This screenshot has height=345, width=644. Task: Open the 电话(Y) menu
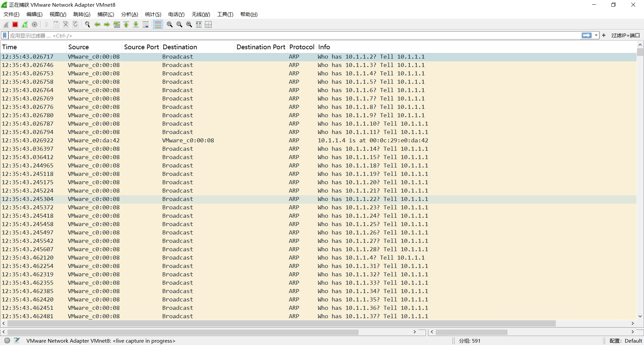(176, 14)
